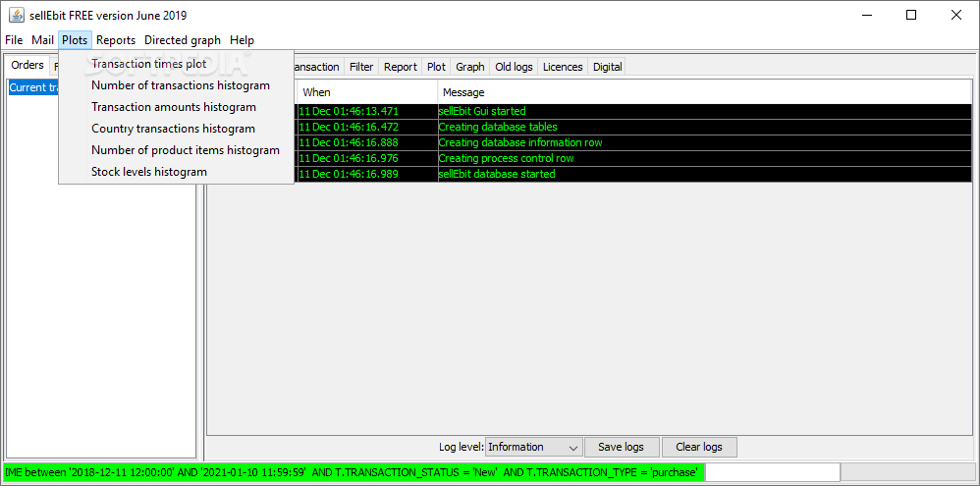Close the open Plots menu
Image resolution: width=980 pixels, height=486 pixels.
(x=75, y=40)
